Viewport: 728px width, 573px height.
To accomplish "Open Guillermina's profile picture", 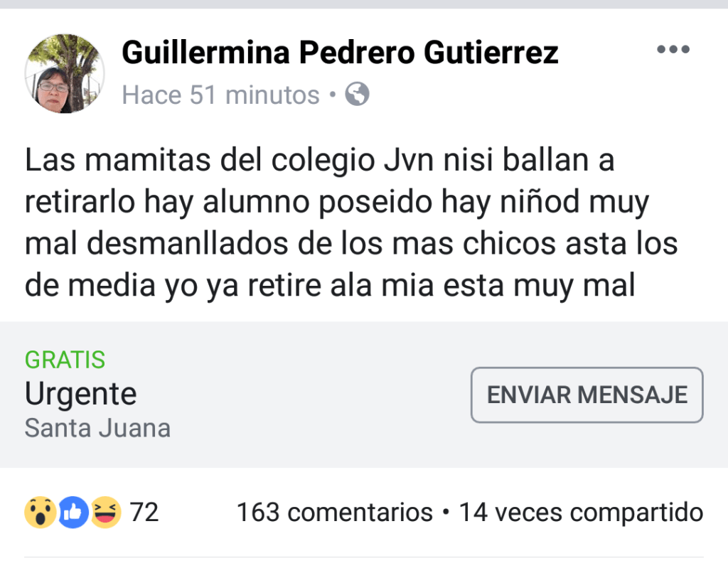I will coord(64,73).
